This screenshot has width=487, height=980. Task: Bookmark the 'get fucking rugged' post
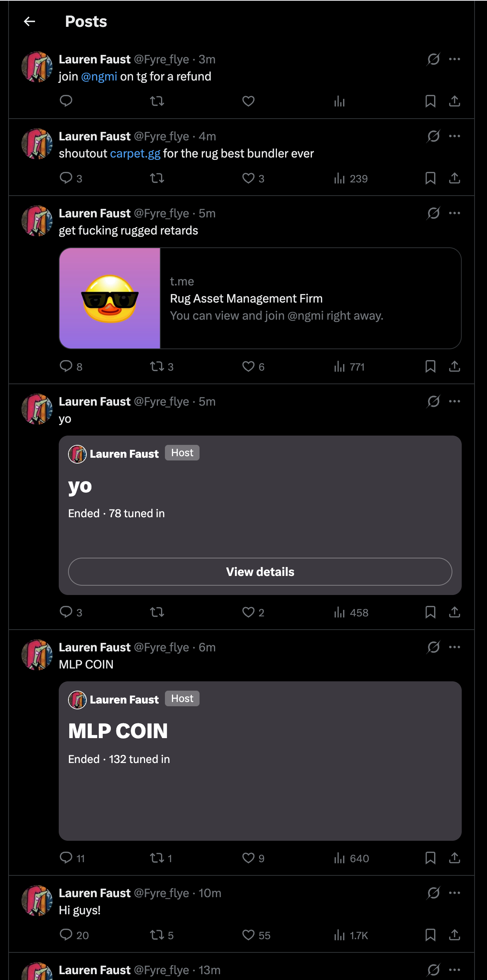(x=430, y=366)
